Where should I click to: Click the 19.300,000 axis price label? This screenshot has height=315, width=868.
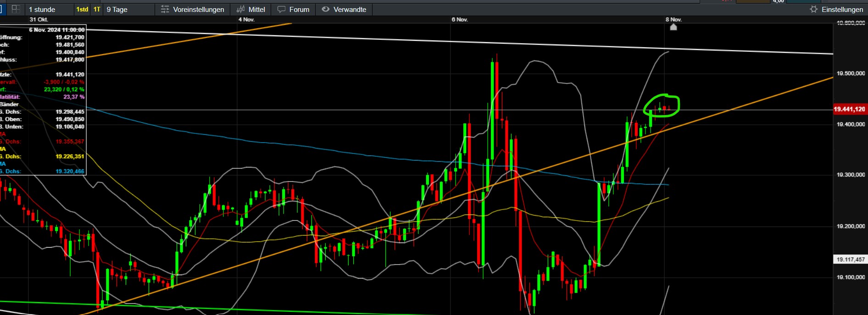[851, 175]
